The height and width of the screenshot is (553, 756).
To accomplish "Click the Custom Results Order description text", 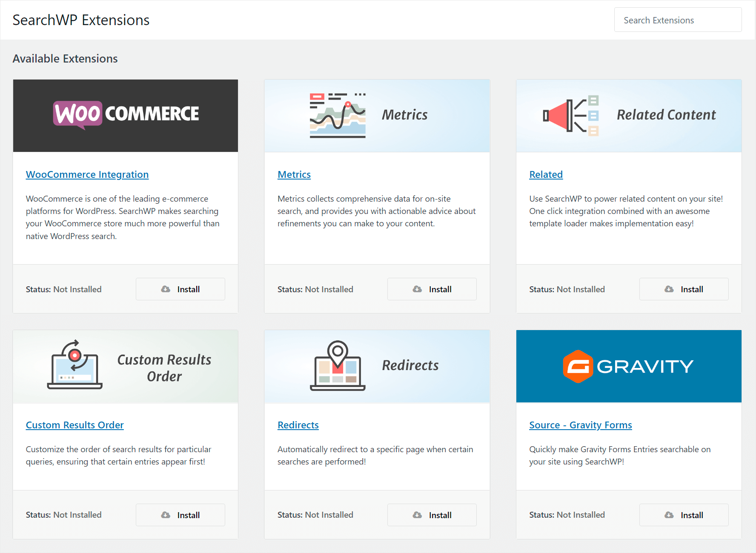I will click(x=119, y=456).
